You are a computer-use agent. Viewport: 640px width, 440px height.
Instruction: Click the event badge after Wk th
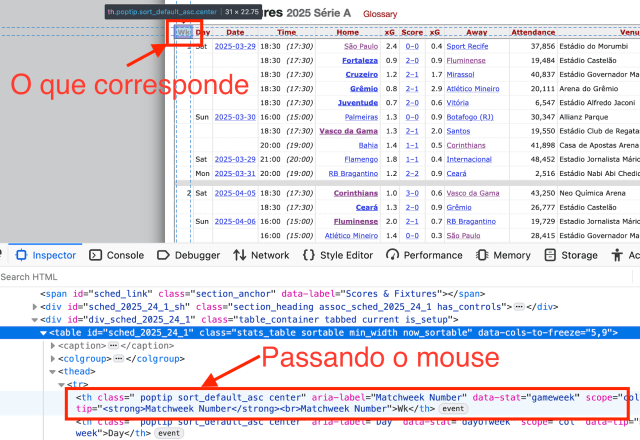(x=453, y=409)
